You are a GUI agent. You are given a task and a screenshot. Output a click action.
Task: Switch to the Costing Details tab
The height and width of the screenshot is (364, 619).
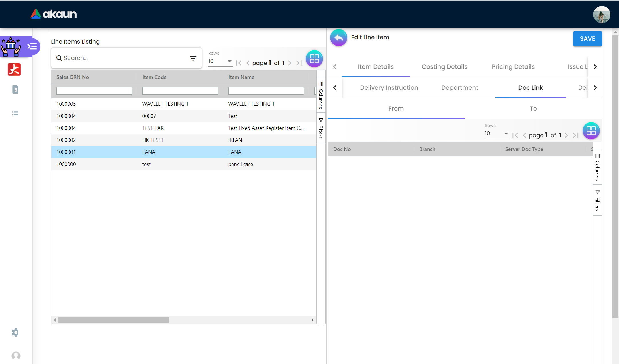444,67
